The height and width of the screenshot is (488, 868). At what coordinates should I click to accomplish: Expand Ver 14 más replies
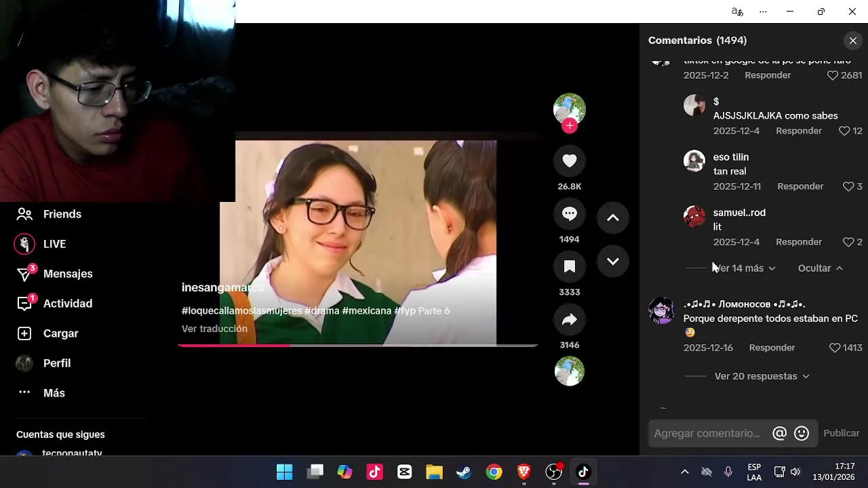click(x=745, y=268)
